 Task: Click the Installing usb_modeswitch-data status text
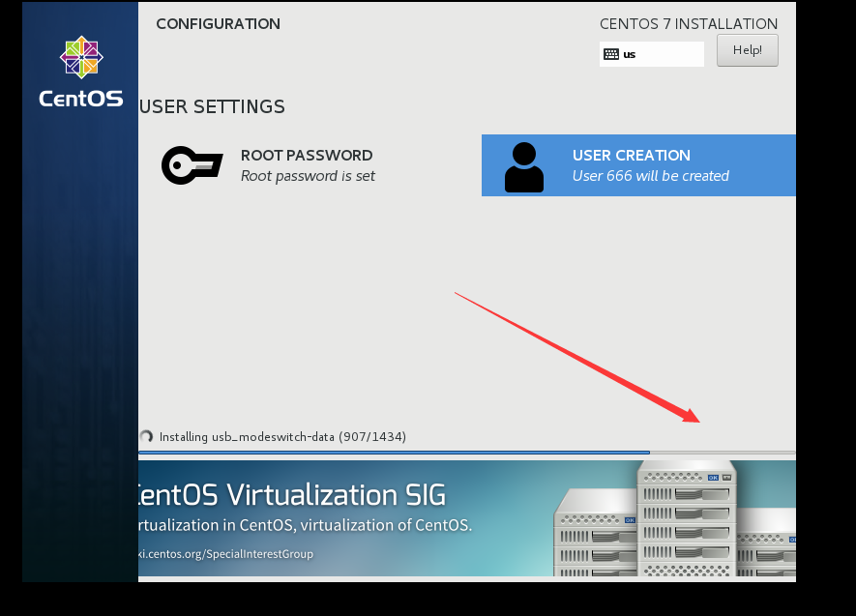click(x=282, y=436)
